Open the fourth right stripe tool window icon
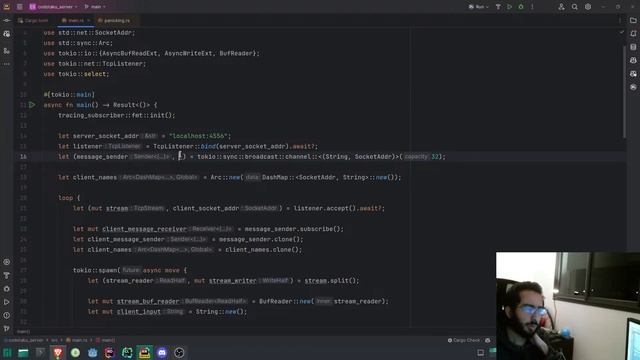Viewport: 640px width, 360px height. (x=633, y=60)
